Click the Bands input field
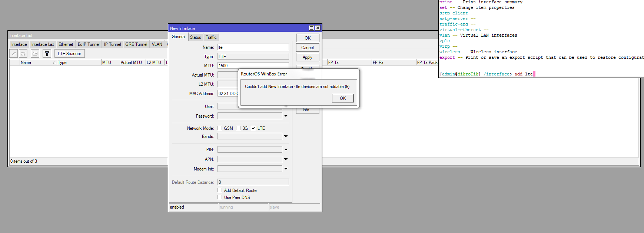644x233 pixels. point(250,136)
